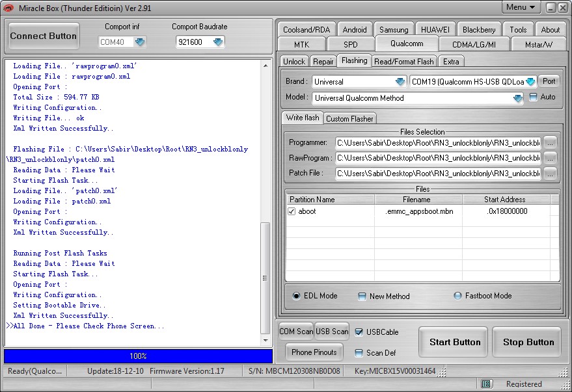Click the log panel vertical scrollbar thumb
Viewport: 572px width, 392px height.
click(266, 278)
